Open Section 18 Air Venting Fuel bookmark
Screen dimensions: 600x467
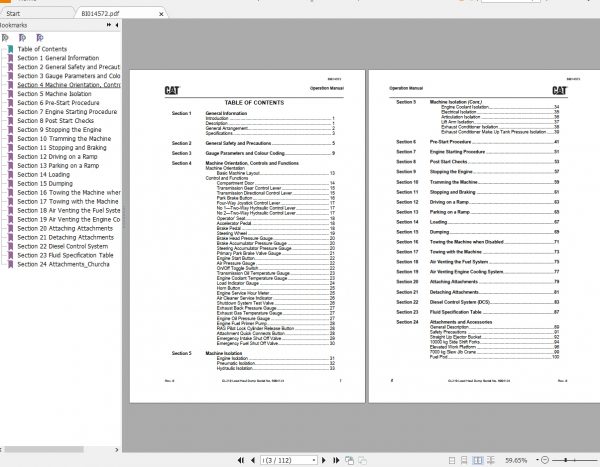coord(68,210)
